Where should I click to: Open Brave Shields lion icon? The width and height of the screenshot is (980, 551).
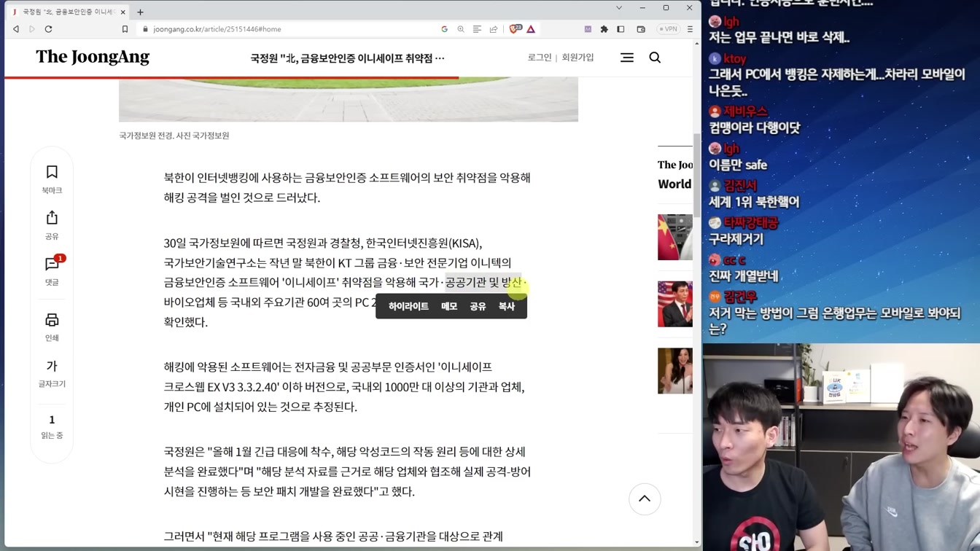[x=515, y=29]
